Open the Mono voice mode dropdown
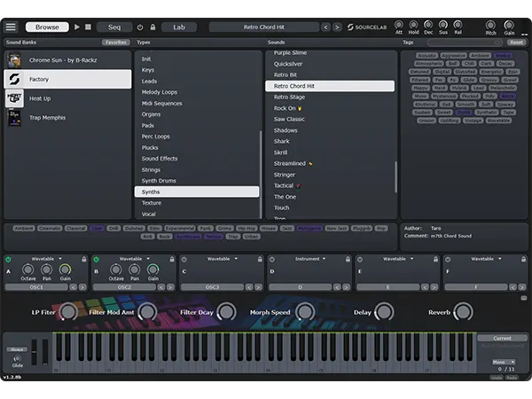The height and width of the screenshot is (399, 532). [504, 362]
